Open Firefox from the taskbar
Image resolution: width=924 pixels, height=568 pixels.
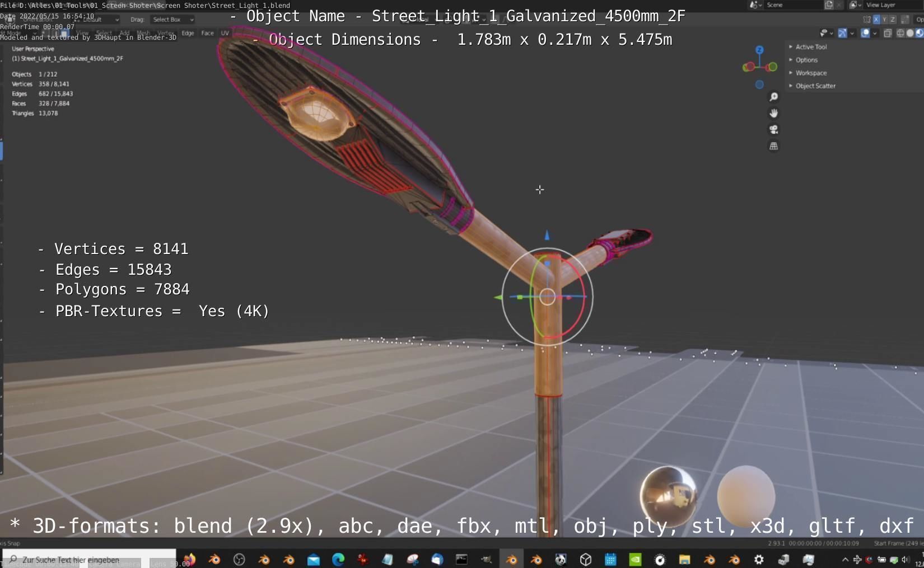tap(189, 559)
